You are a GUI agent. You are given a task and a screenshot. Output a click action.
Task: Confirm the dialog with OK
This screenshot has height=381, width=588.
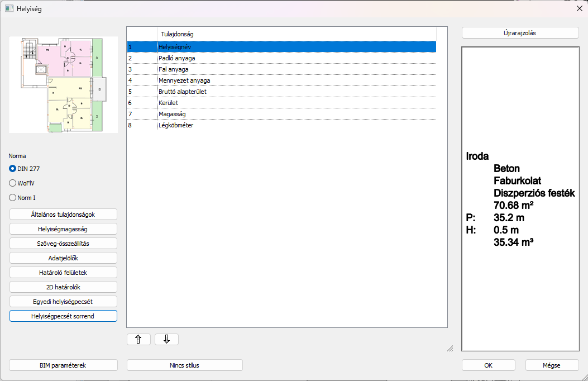[488, 365]
